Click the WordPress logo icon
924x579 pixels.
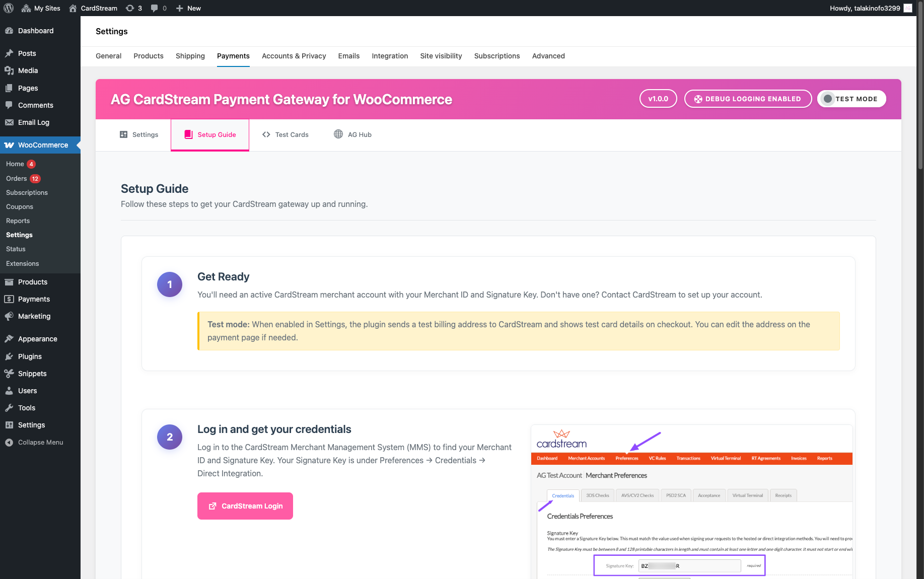coord(9,8)
